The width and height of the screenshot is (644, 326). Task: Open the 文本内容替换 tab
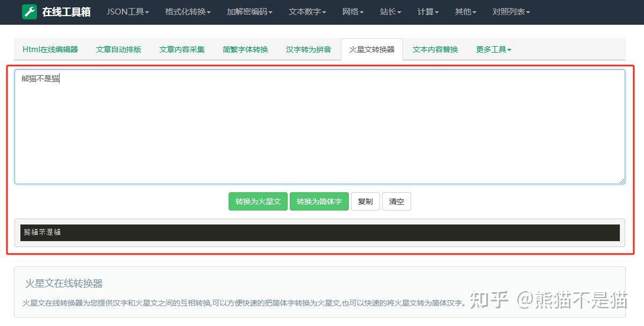pos(435,49)
